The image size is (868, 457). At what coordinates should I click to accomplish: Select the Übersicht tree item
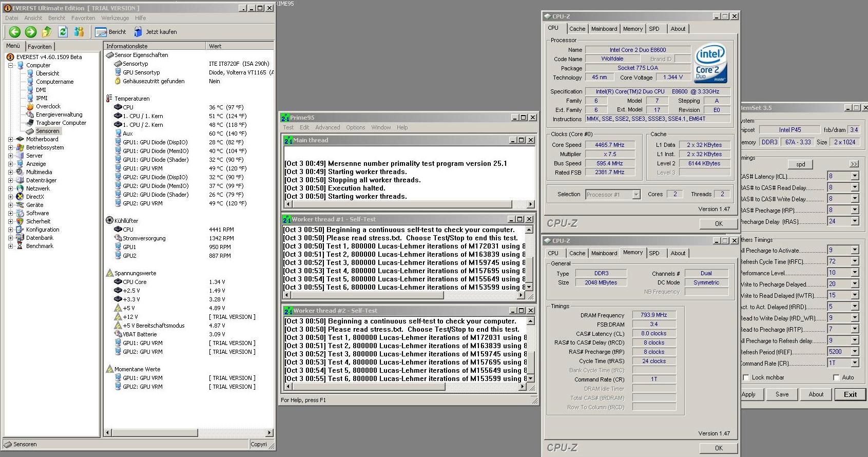(x=48, y=73)
